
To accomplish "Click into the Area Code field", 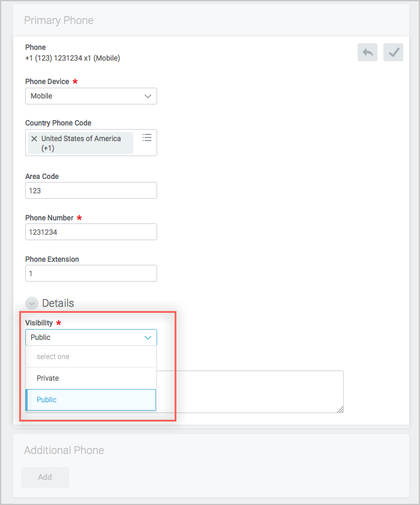I will point(91,190).
